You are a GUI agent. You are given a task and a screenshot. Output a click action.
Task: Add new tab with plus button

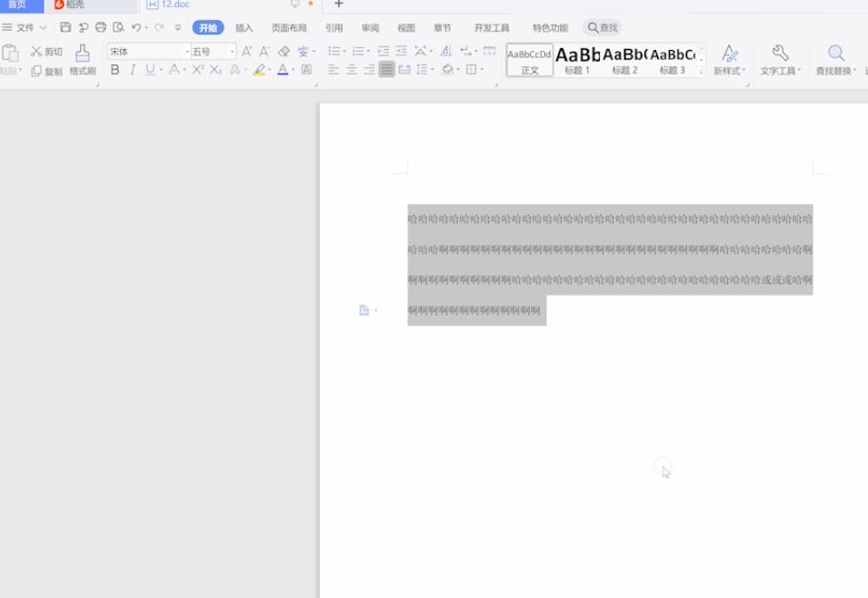(x=339, y=4)
